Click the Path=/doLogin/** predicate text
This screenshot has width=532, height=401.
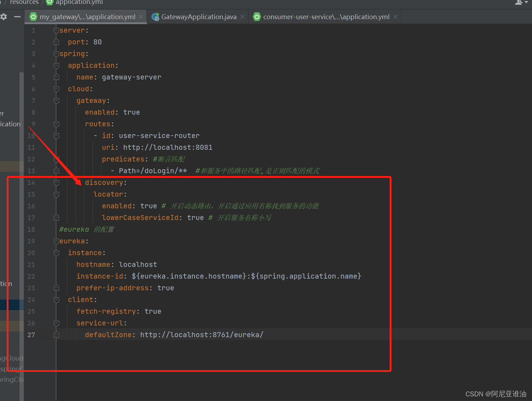tap(153, 171)
